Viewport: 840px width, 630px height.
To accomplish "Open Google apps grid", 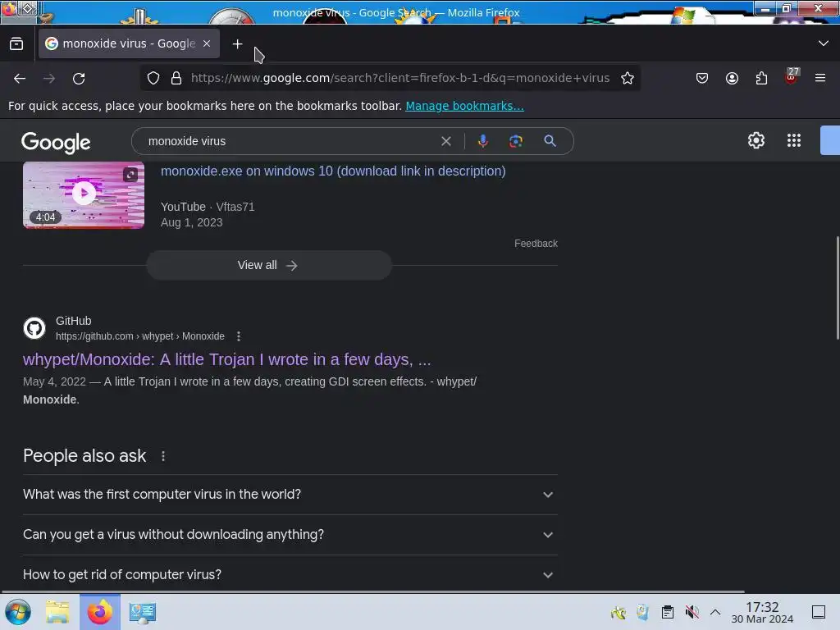I will click(x=794, y=140).
